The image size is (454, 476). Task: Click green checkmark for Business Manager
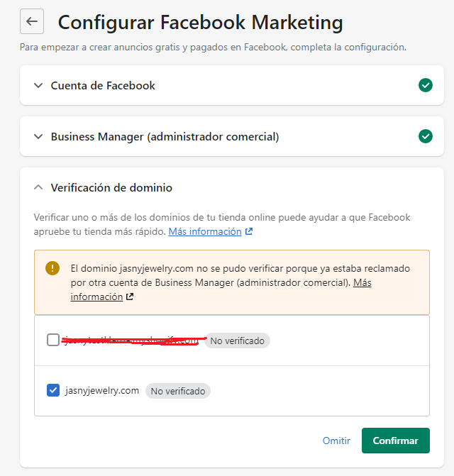(x=425, y=136)
